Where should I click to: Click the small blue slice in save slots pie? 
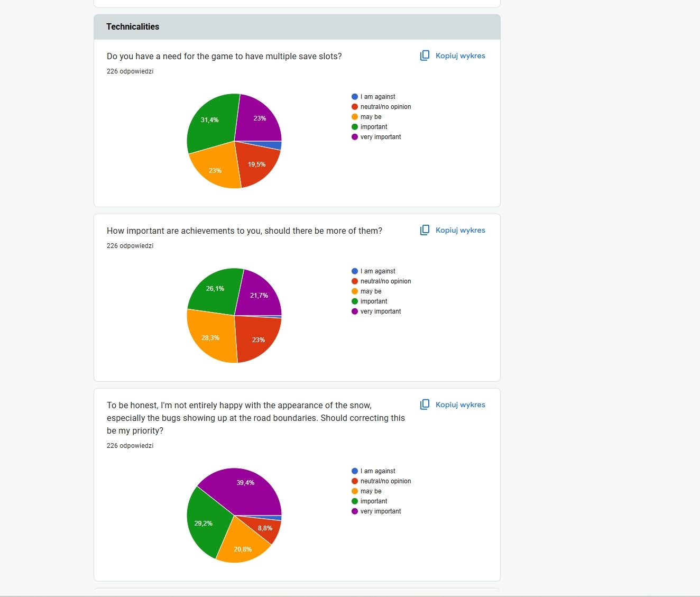[x=276, y=145]
